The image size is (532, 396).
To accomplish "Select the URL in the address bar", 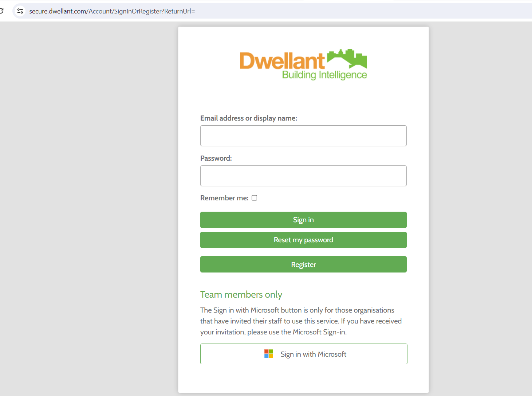I will (x=112, y=11).
